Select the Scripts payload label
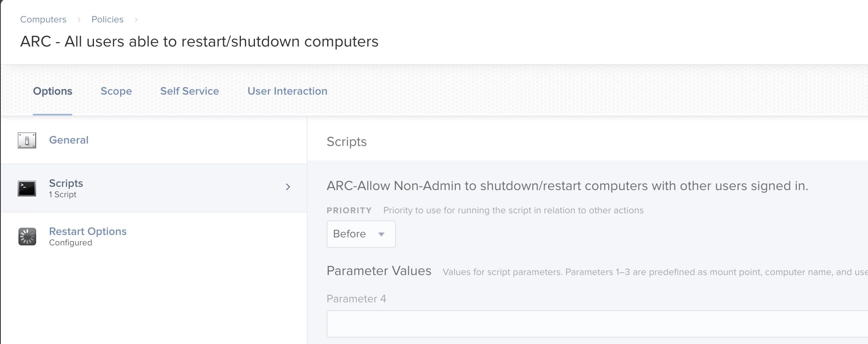Image resolution: width=868 pixels, height=344 pixels. (66, 184)
